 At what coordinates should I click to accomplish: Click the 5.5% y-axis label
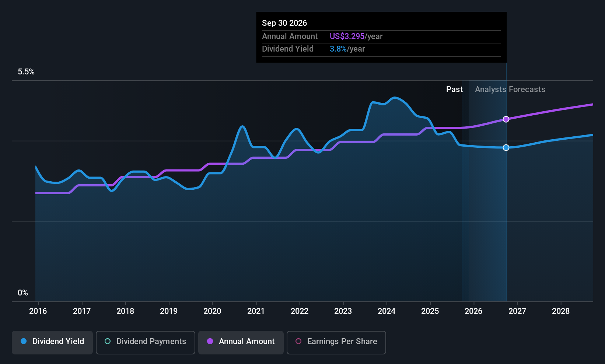tap(26, 72)
